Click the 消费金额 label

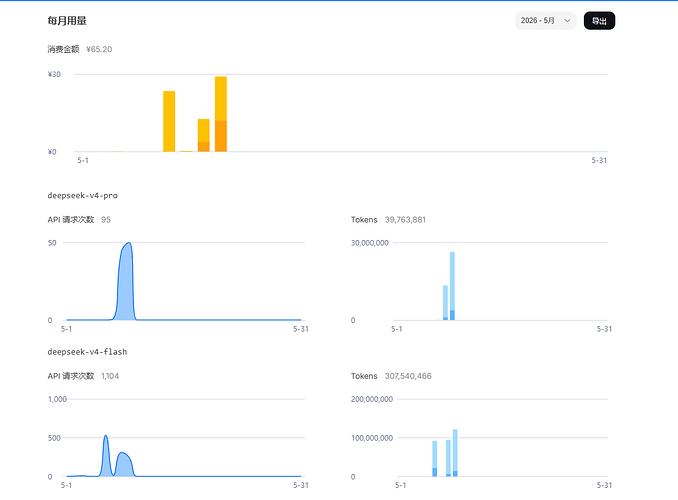click(64, 49)
